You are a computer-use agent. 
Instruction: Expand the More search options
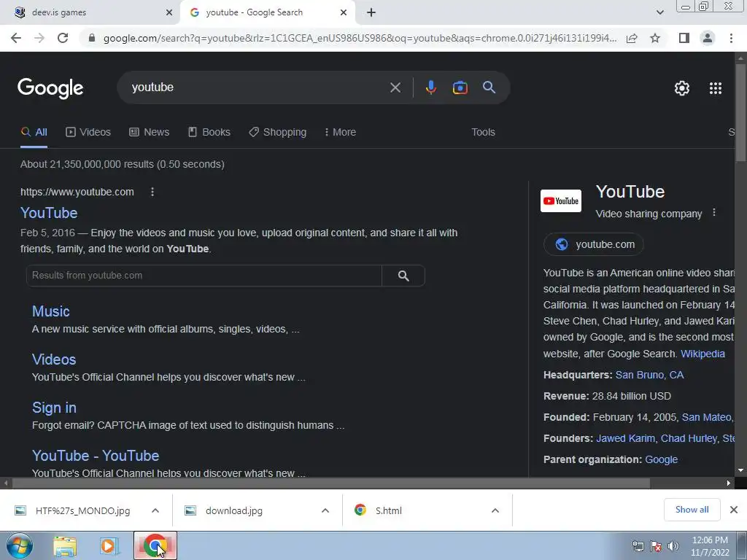(x=340, y=133)
